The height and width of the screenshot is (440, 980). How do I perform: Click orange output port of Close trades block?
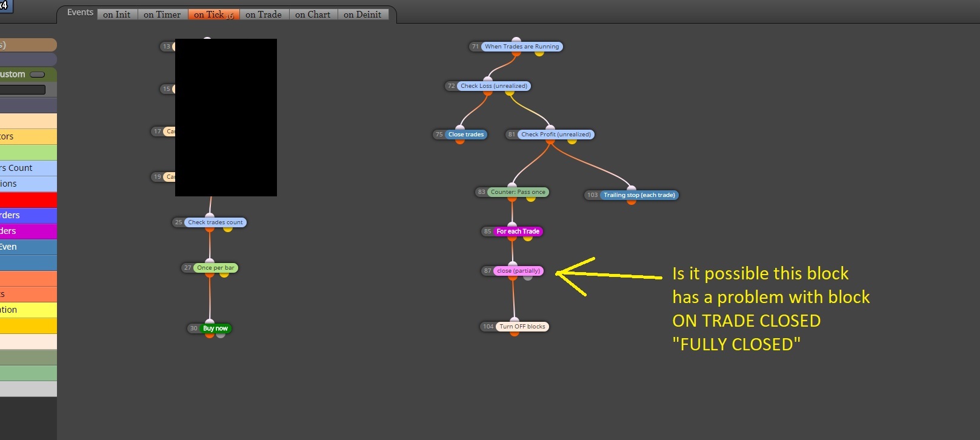(x=459, y=141)
